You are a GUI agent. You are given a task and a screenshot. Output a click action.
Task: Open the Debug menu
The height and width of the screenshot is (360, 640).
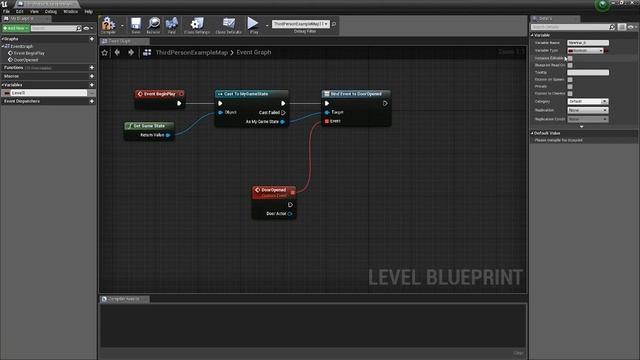[x=51, y=11]
